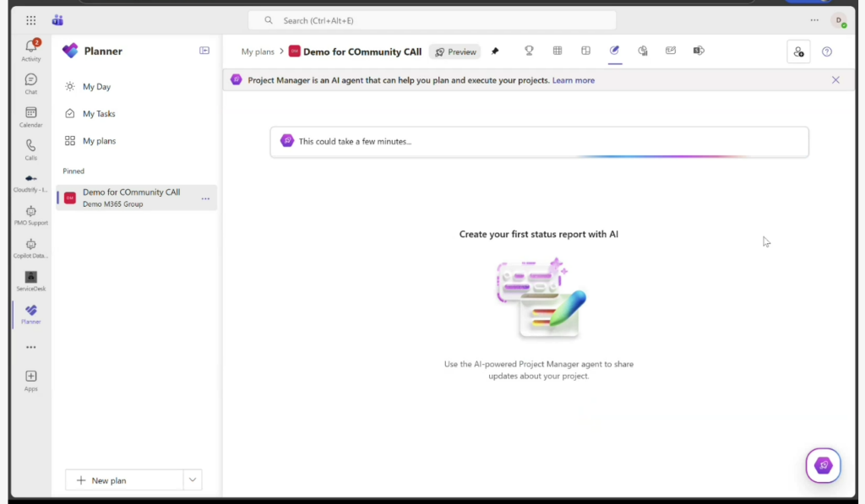Collapse the Planner navigation pane
The height and width of the screenshot is (504, 865).
click(x=204, y=51)
